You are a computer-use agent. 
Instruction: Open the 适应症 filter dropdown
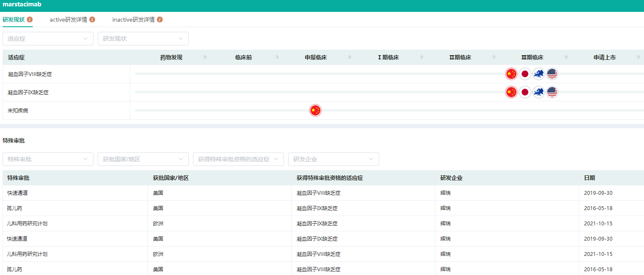[48, 39]
